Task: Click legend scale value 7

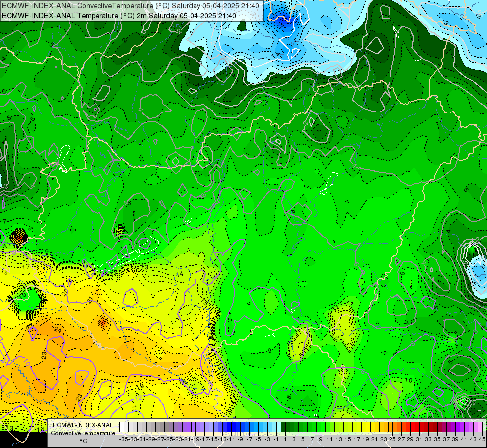Action: (x=312, y=439)
